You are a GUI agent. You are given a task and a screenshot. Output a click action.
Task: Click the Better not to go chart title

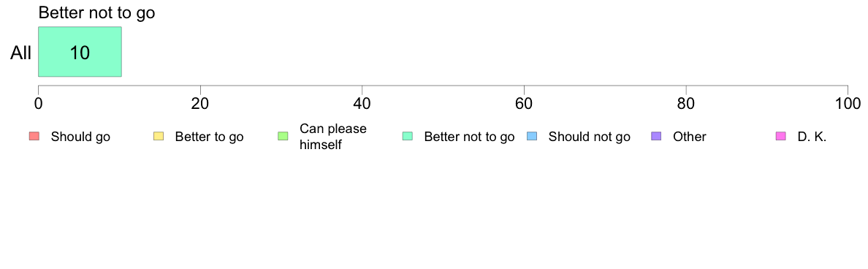(97, 12)
